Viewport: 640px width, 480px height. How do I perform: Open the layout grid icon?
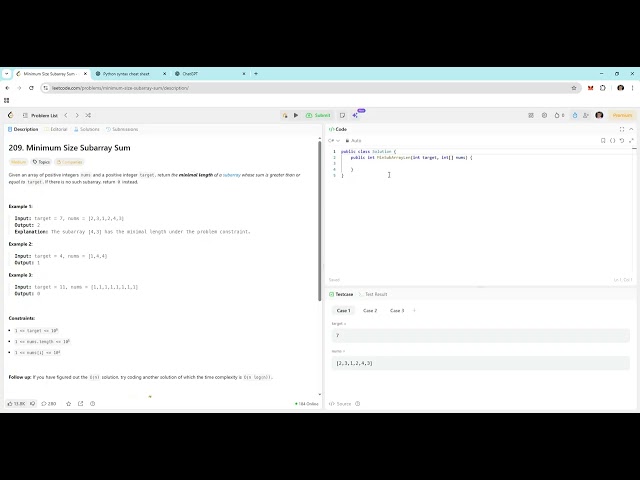(x=531, y=116)
